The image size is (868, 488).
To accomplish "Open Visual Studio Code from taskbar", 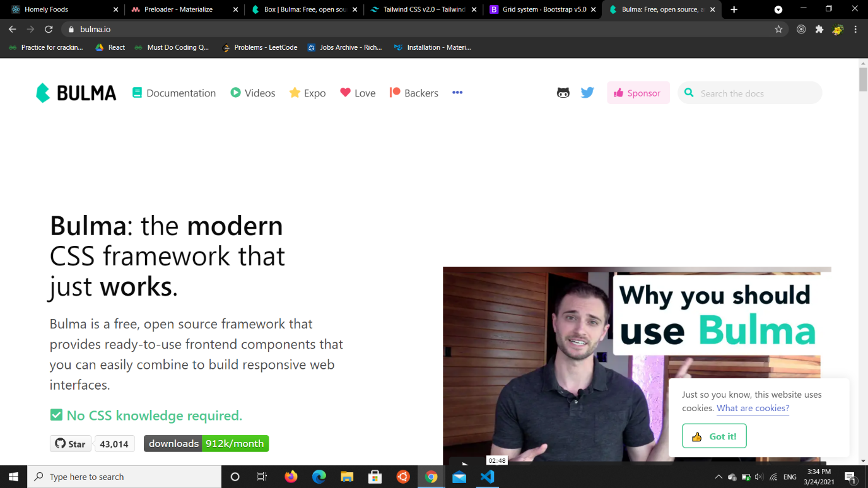I will point(487,477).
